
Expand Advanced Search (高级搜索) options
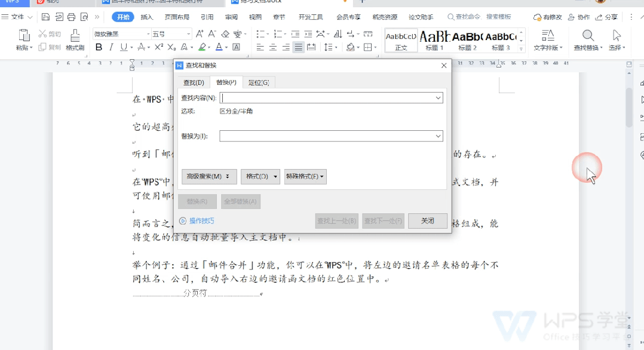pos(209,176)
